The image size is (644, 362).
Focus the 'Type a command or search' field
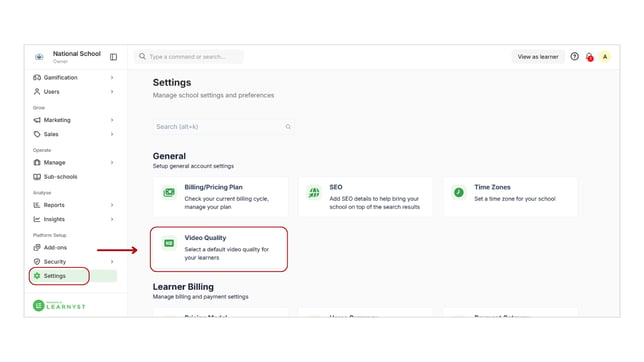(189, 56)
